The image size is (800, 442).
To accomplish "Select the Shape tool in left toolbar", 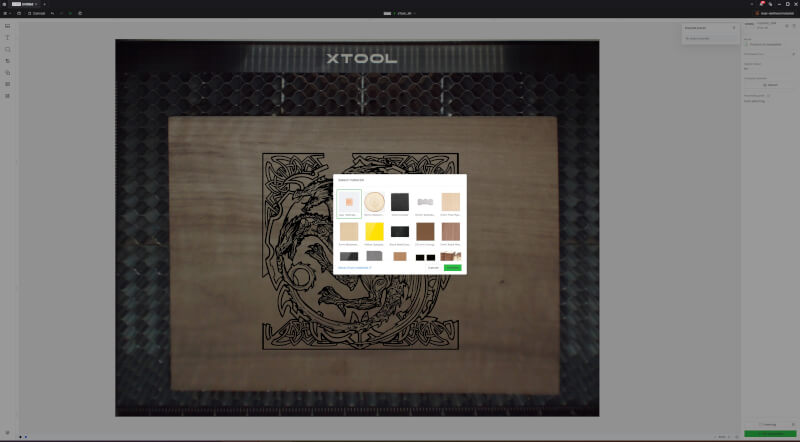I will pyautogui.click(x=8, y=49).
